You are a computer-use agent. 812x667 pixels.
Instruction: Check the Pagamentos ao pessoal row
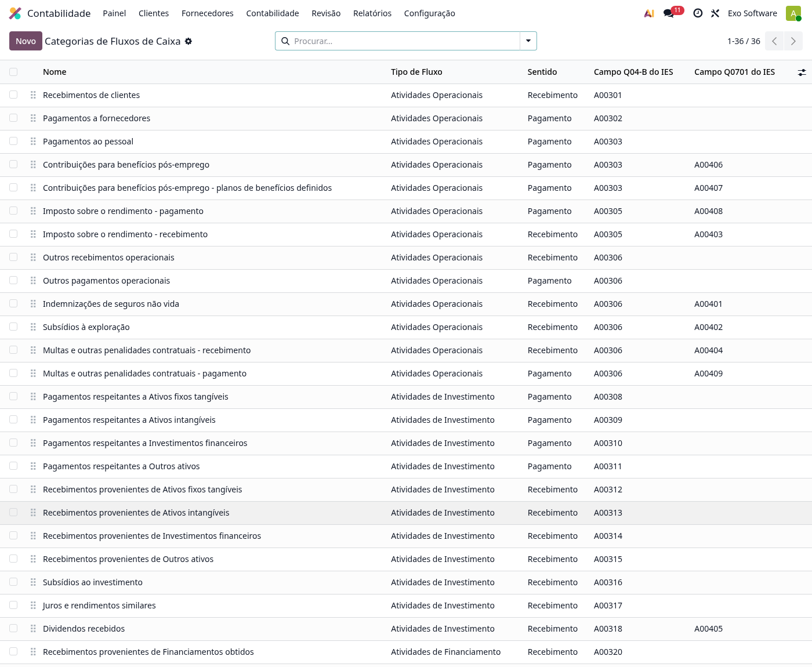coord(13,141)
